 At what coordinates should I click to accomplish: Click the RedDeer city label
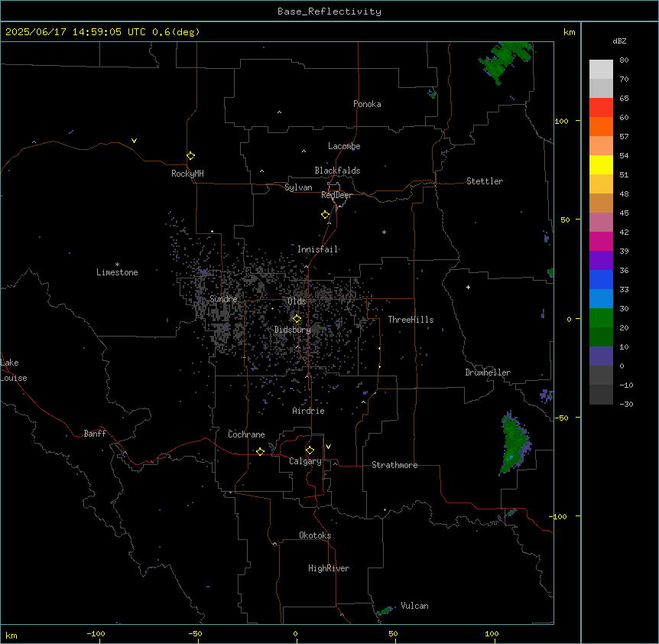coord(336,195)
